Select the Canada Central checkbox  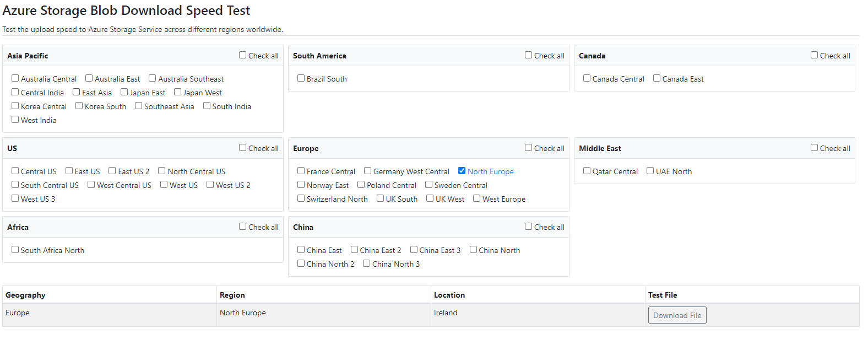point(587,78)
